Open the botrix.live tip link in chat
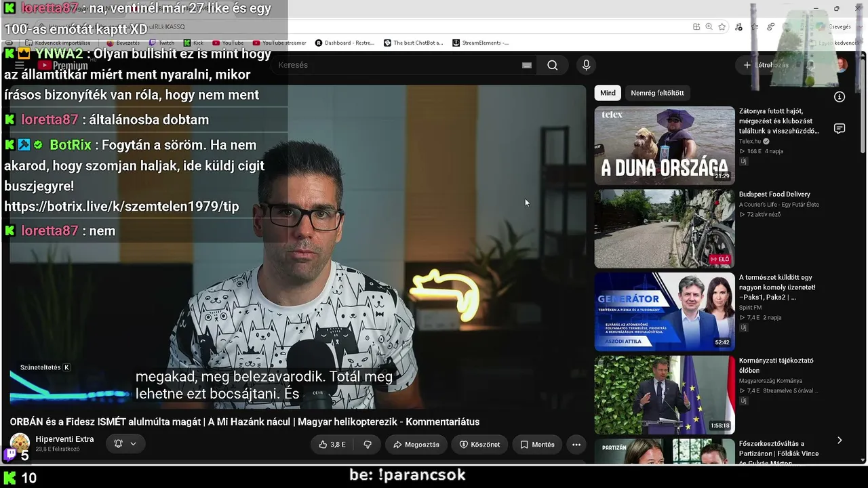This screenshot has height=488, width=868. point(121,206)
